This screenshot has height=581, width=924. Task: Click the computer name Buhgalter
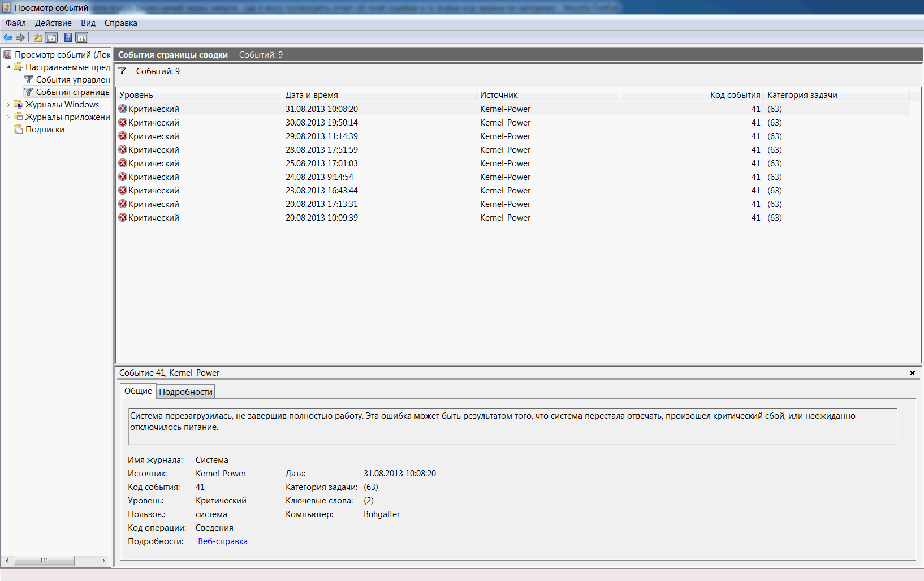tap(382, 514)
